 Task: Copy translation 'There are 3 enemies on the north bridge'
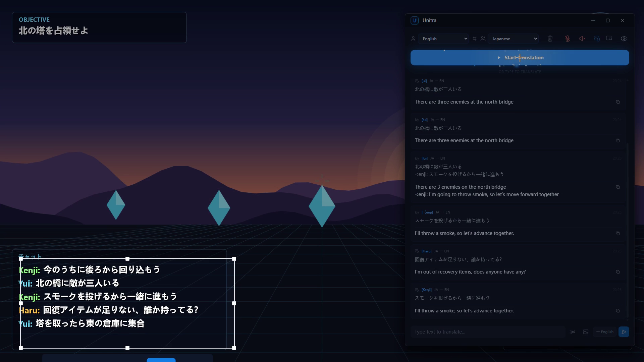click(x=618, y=187)
